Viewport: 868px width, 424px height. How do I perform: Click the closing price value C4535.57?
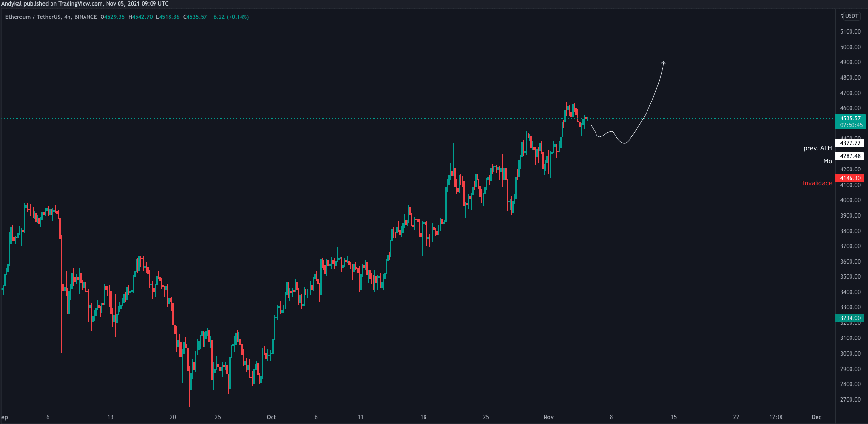(x=195, y=17)
